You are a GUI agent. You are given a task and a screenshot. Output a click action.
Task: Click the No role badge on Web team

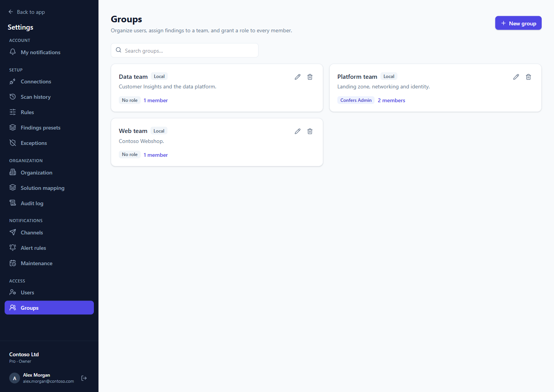coord(130,154)
